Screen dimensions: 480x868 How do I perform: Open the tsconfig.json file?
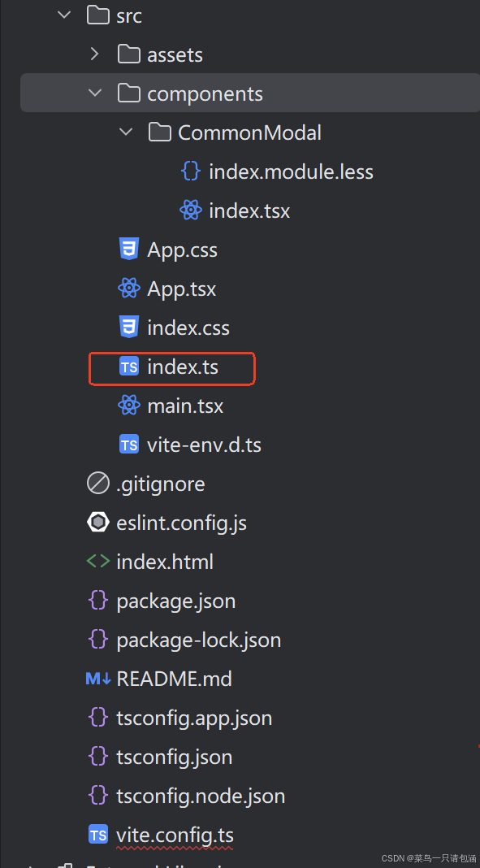(x=174, y=757)
